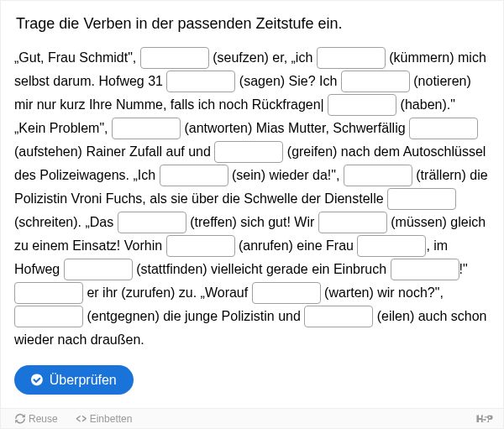
Task: Select the blank before (warten) wir noch
Action: click(286, 292)
